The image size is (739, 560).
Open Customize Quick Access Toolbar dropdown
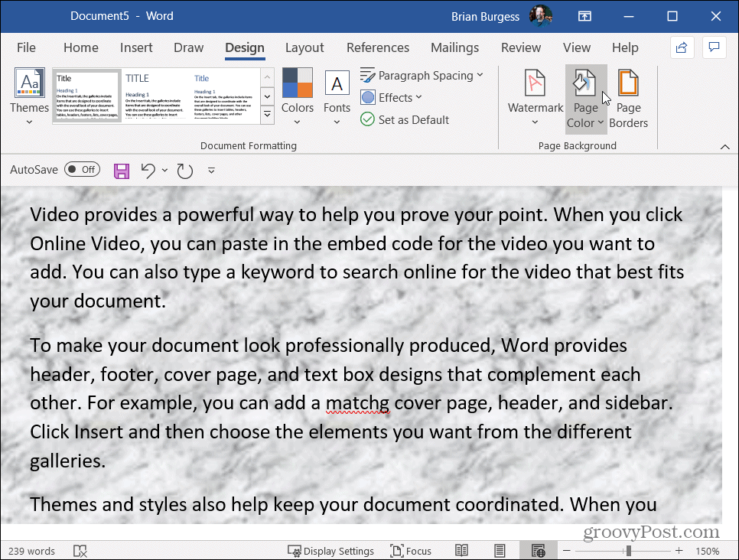211,171
